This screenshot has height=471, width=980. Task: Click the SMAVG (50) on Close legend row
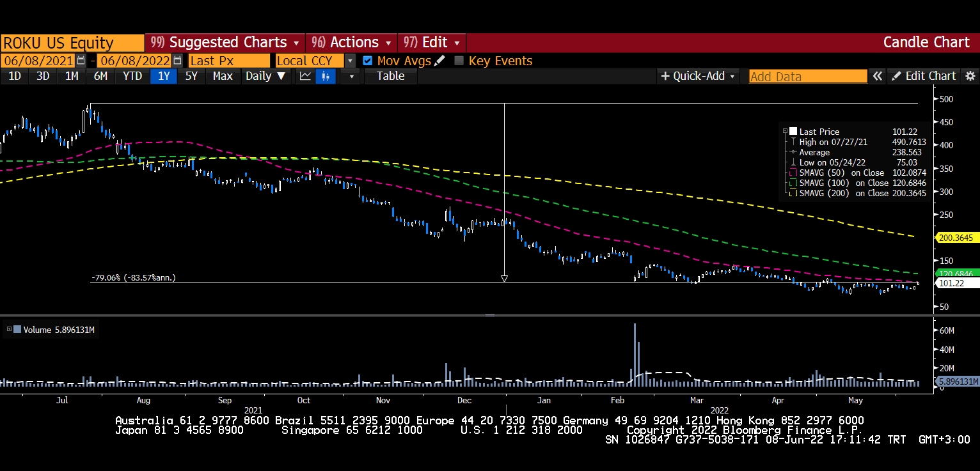pyautogui.click(x=858, y=173)
